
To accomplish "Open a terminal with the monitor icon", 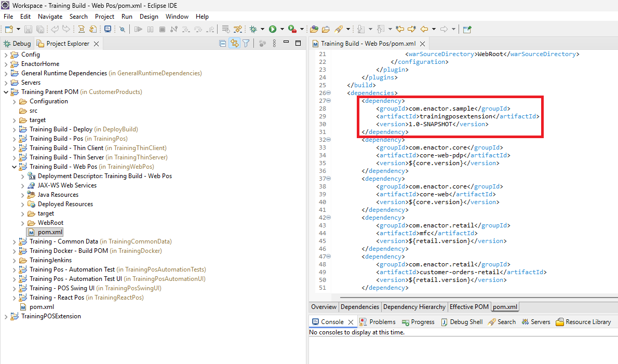I will pyautogui.click(x=108, y=29).
